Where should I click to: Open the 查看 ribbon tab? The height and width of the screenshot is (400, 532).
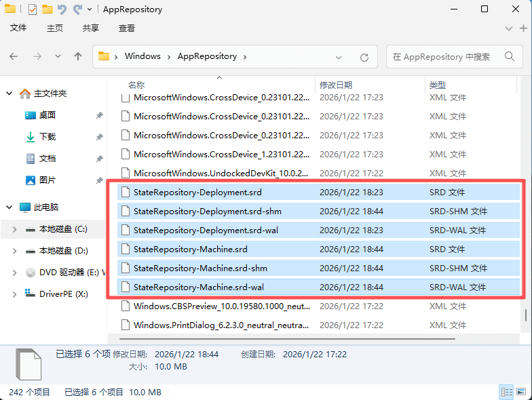(x=127, y=28)
